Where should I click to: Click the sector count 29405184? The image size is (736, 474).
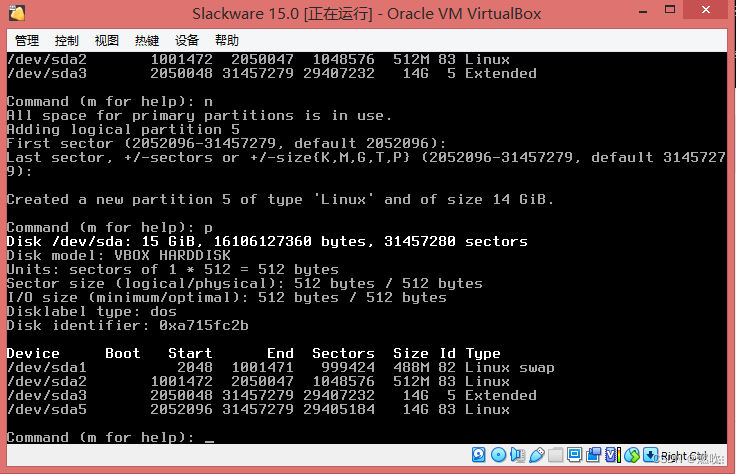point(339,409)
